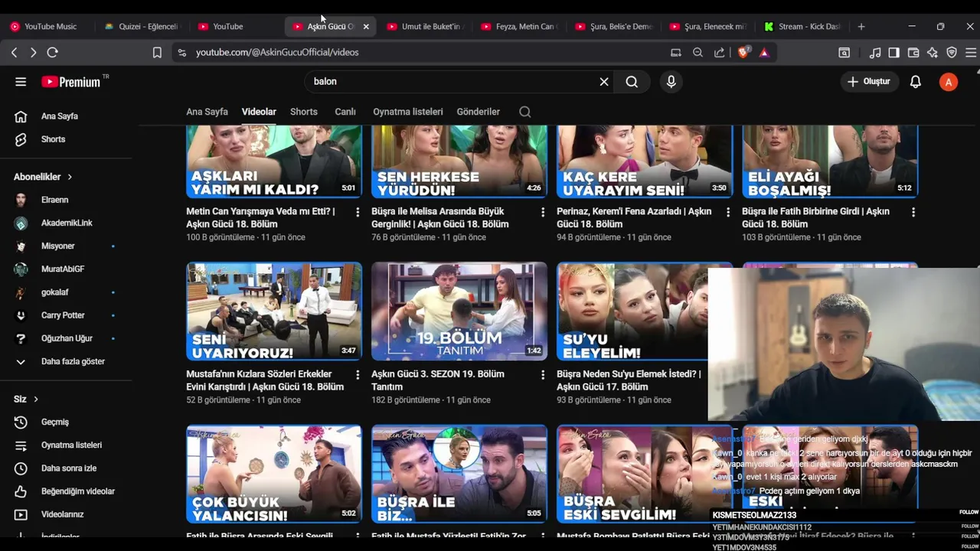Switch to the Stream - Kick Dashboard tab
Screen dimensions: 980x551
click(x=804, y=26)
